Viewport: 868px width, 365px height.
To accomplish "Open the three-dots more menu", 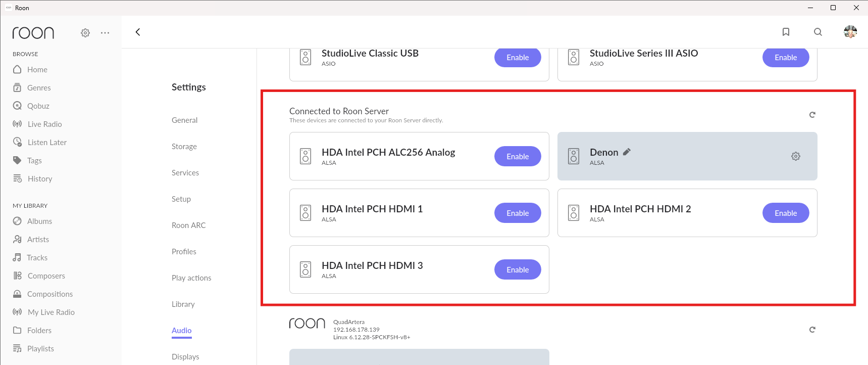I will pos(105,33).
